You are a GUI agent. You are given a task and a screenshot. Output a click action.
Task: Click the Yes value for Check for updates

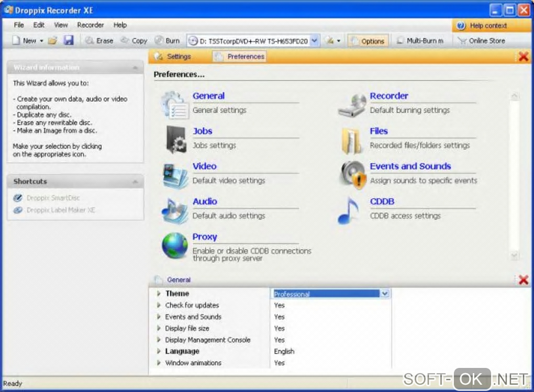pyautogui.click(x=279, y=305)
